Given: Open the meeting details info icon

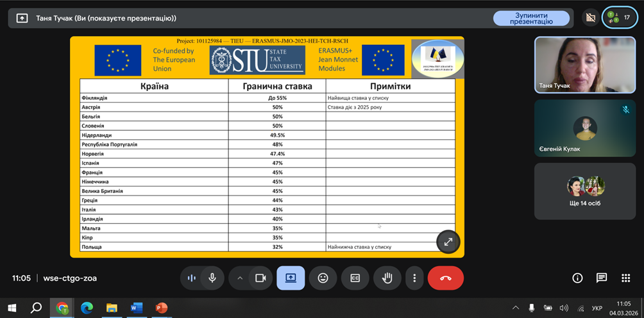Looking at the screenshot, I should (x=577, y=278).
